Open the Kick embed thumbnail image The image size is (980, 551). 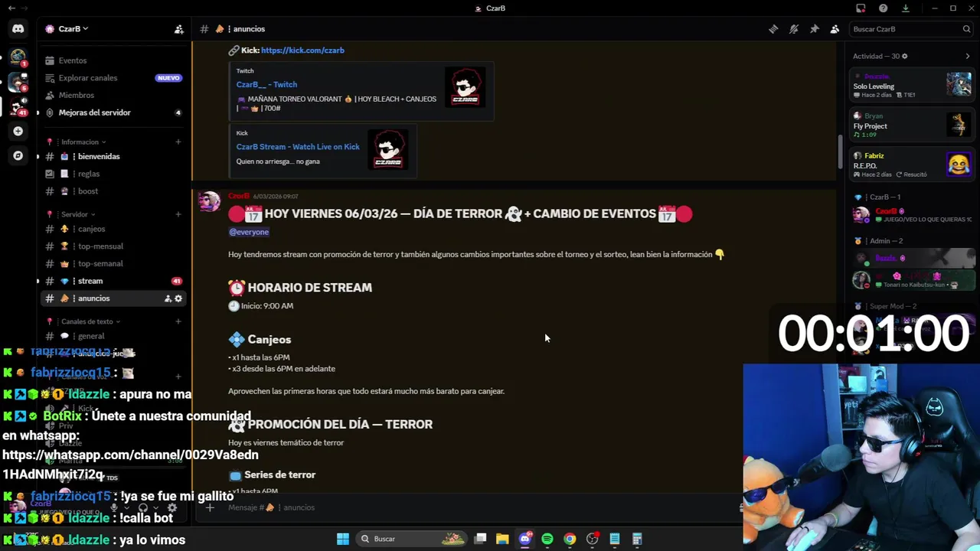point(388,149)
